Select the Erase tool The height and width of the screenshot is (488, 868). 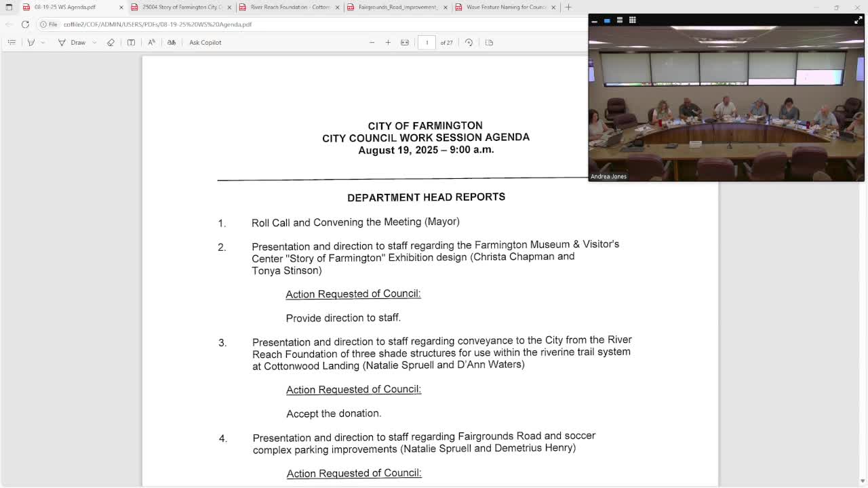[x=111, y=42]
